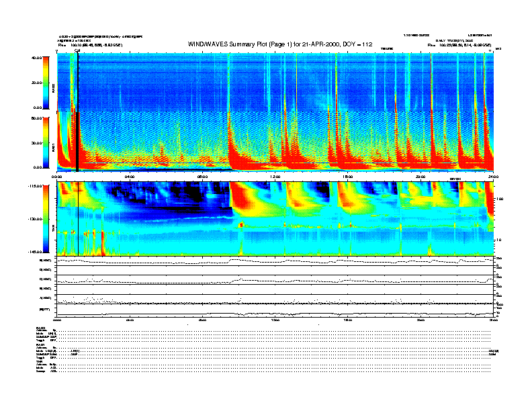Click 20:00 label under RAD1 spectrogram
This screenshot has width=532, height=411.
pos(420,177)
